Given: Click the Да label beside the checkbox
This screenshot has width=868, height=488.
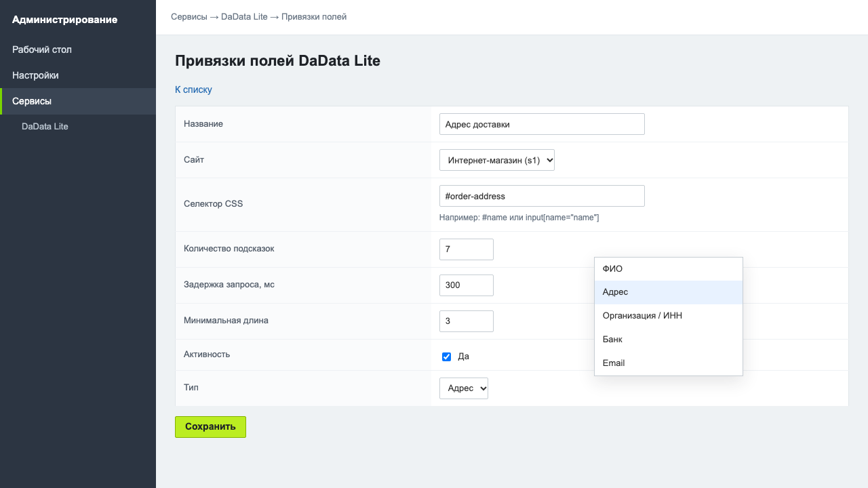Looking at the screenshot, I should tap(464, 357).
